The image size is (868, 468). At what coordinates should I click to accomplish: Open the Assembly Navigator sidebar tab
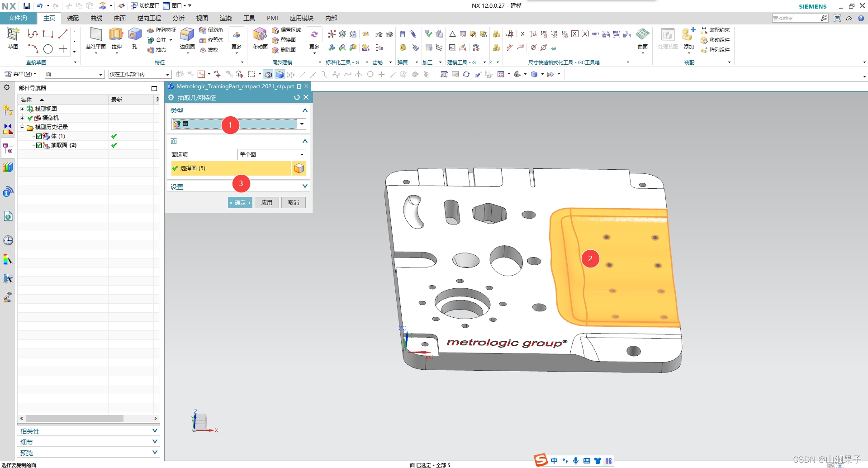(8, 110)
